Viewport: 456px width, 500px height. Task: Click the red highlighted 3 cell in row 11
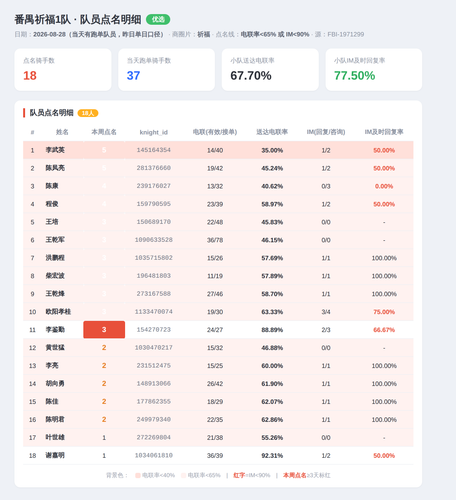point(104,330)
